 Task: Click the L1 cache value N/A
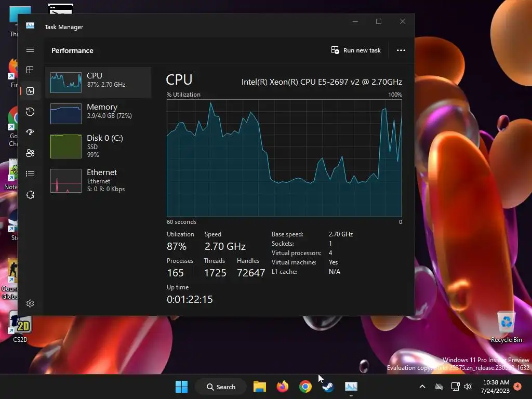(x=334, y=272)
